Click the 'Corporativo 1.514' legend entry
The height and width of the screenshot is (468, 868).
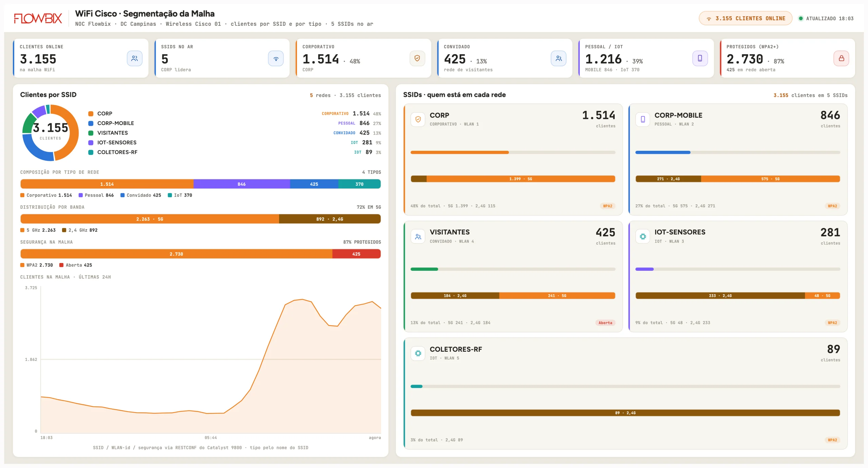(x=46, y=195)
